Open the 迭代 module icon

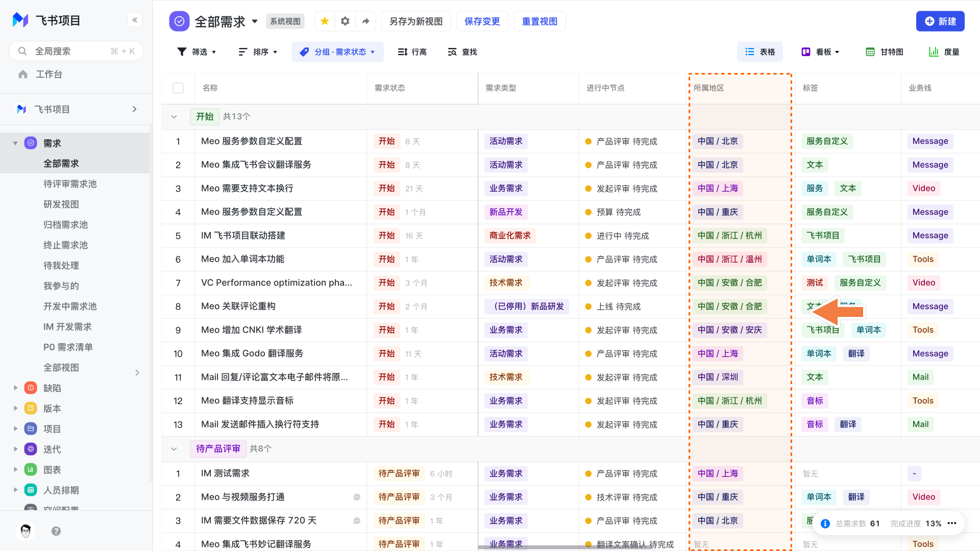pyautogui.click(x=31, y=449)
